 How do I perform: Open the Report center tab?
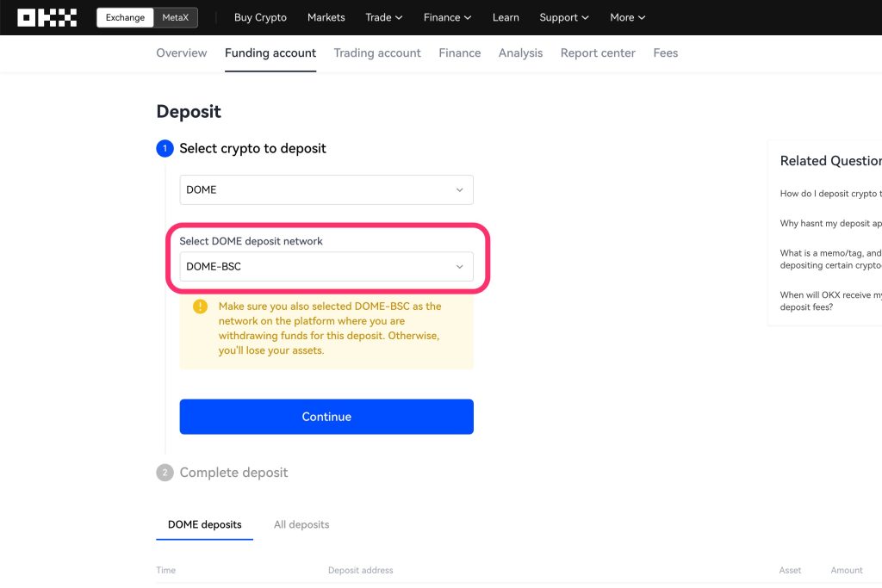point(598,53)
